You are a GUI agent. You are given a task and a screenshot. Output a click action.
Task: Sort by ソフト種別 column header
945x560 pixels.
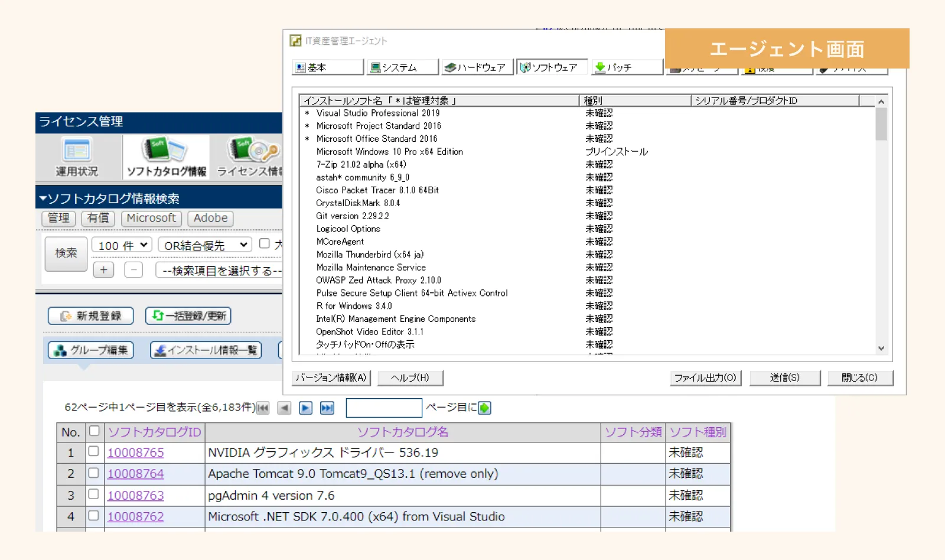point(698,432)
